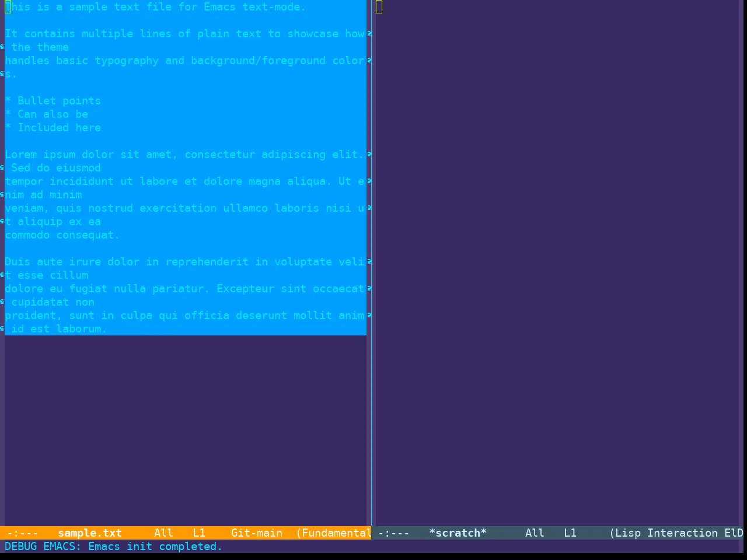The height and width of the screenshot is (560, 747).
Task: Click line starting 'proident, sunt in culpa'
Action: [x=185, y=316]
